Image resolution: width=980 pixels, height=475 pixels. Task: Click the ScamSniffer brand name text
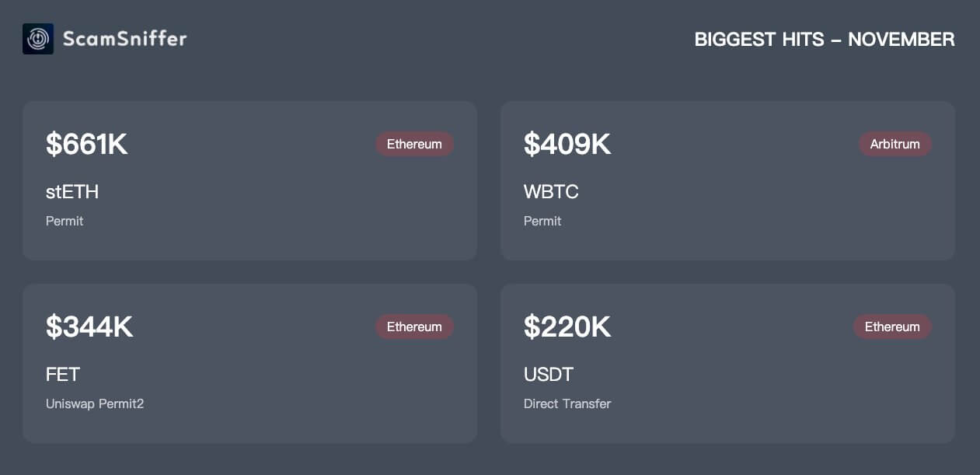(124, 39)
